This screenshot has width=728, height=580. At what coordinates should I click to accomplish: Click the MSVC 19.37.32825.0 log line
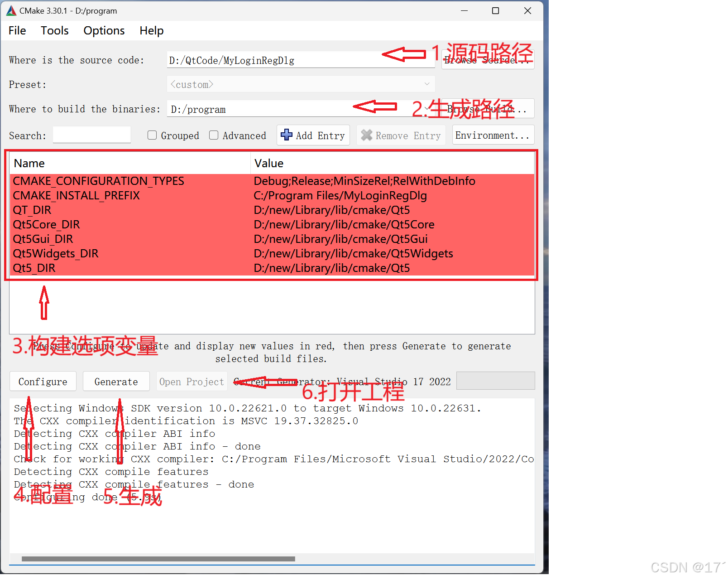[x=186, y=420]
